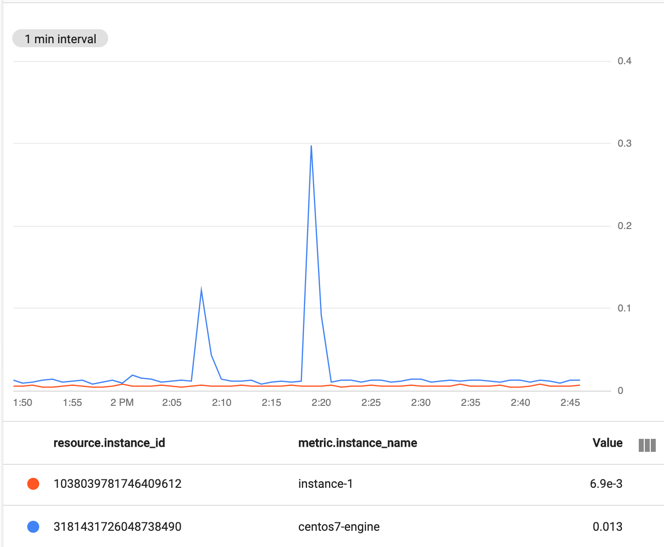Click the instance-1 name cell
Viewport: 664px width, 547px height.
coord(325,483)
